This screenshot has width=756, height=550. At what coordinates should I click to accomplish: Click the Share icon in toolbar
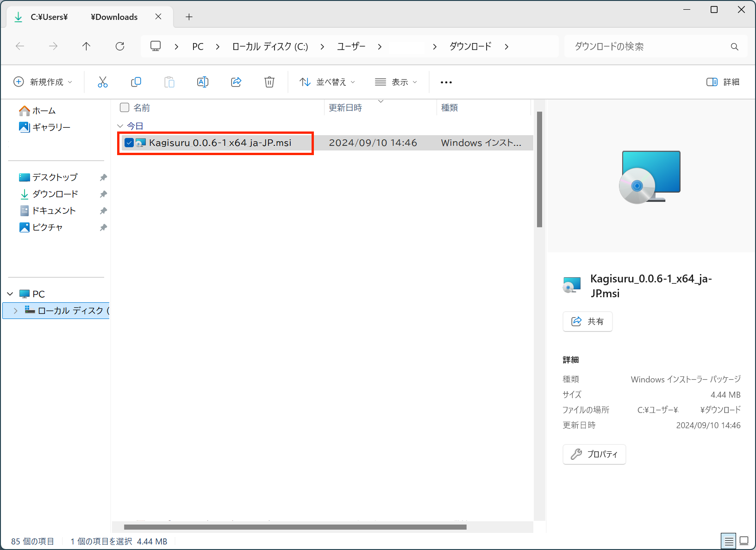[236, 82]
